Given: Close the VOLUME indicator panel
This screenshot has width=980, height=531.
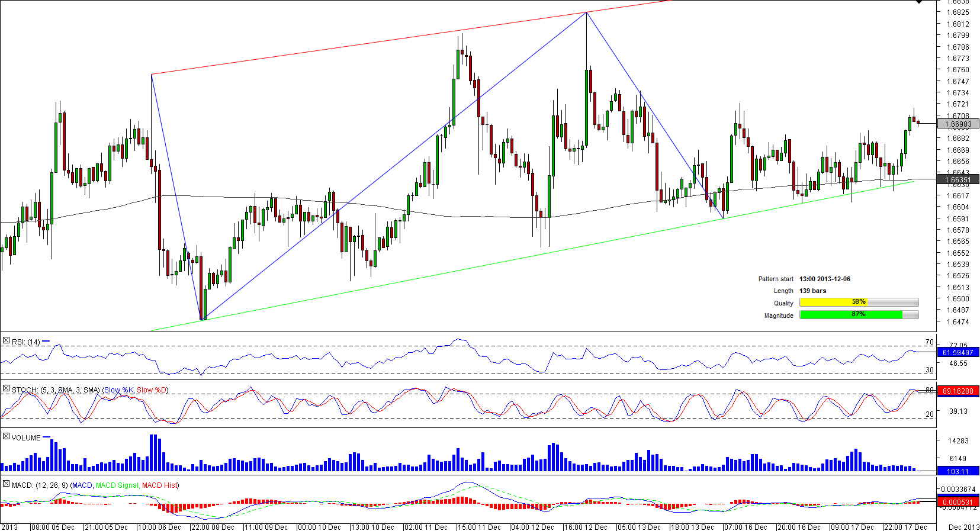Looking at the screenshot, I should 6,436.
